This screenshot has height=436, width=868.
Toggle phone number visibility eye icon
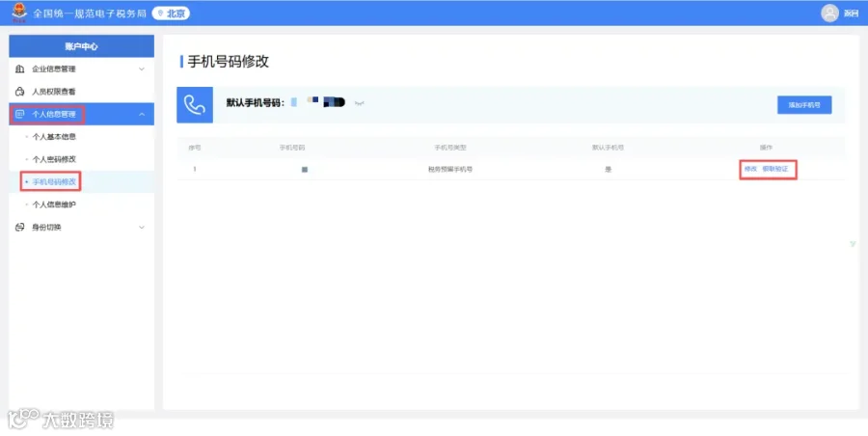coord(360,103)
